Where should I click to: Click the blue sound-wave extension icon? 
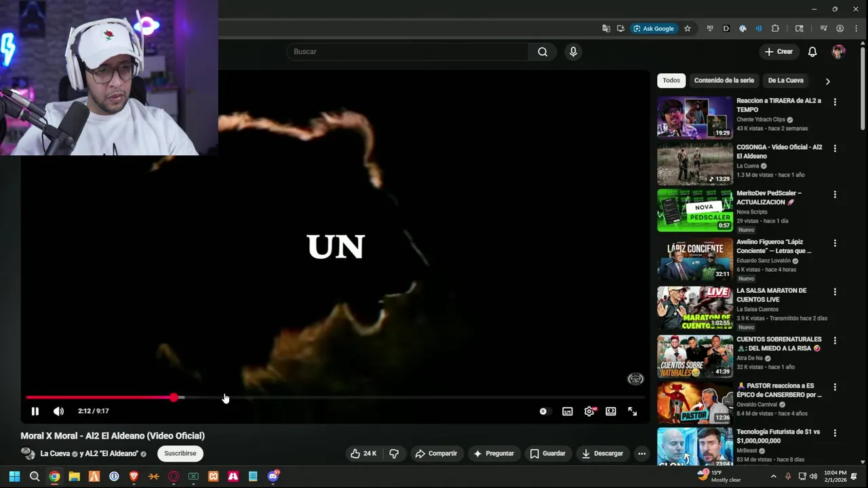click(x=759, y=28)
